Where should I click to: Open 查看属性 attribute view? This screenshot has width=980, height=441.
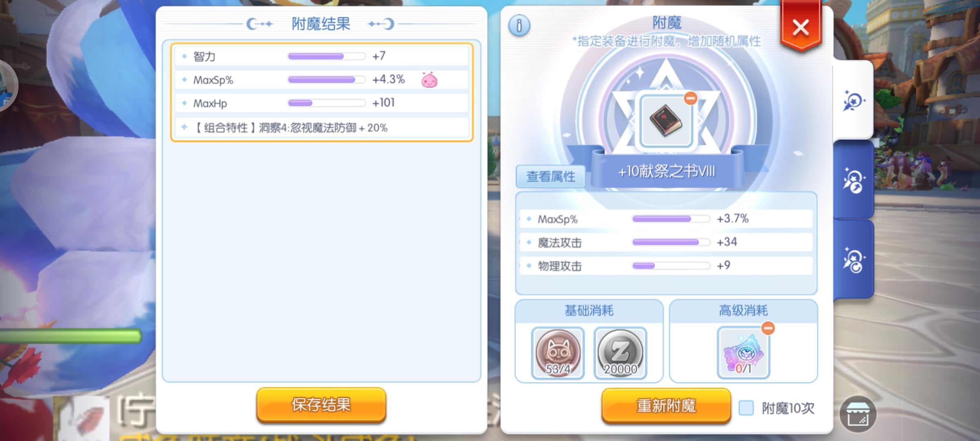(x=550, y=176)
